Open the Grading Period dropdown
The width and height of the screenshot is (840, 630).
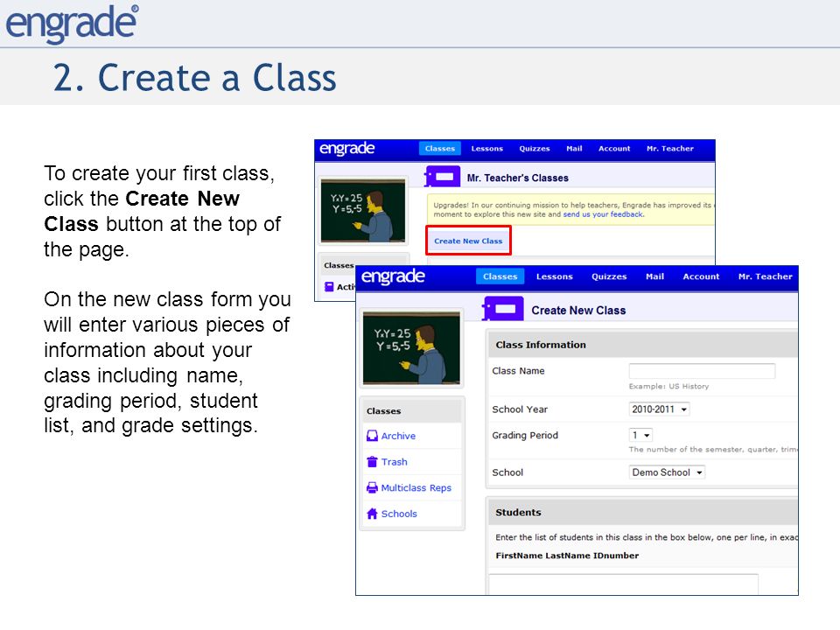click(x=640, y=435)
